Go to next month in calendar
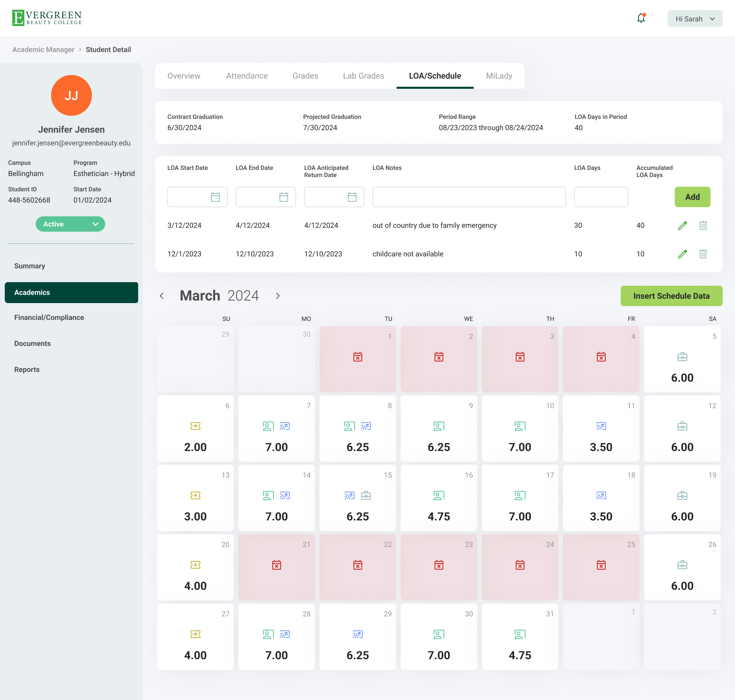The width and height of the screenshot is (735, 700). [278, 296]
